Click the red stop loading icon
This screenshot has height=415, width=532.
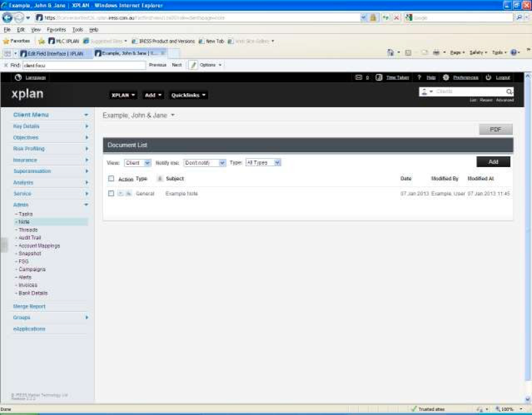pos(396,18)
